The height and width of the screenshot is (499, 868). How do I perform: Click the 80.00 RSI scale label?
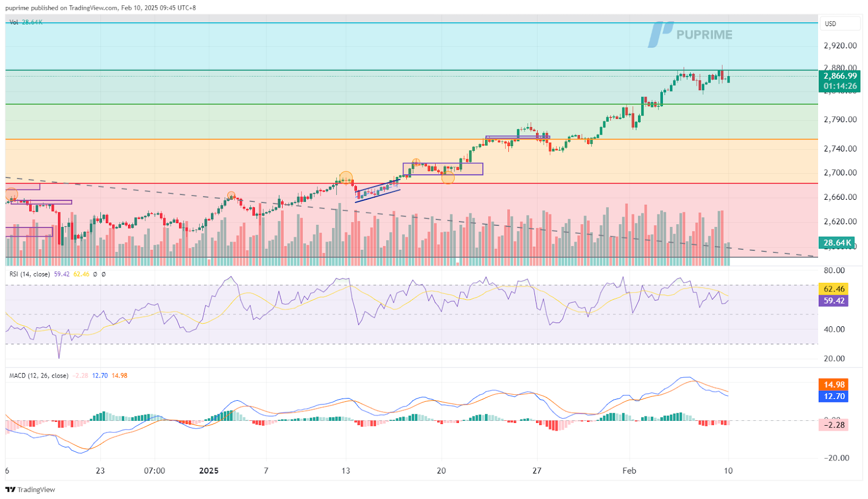tap(834, 270)
